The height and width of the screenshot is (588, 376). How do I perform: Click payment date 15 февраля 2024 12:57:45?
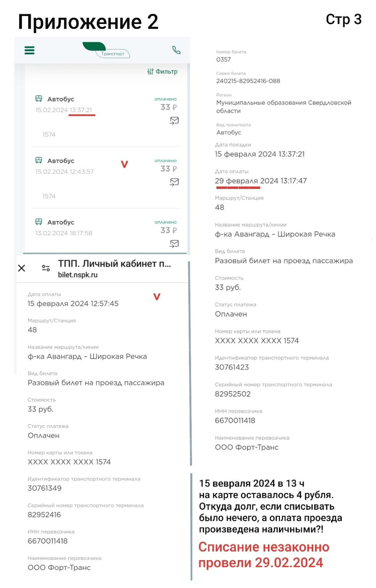pyautogui.click(x=73, y=304)
